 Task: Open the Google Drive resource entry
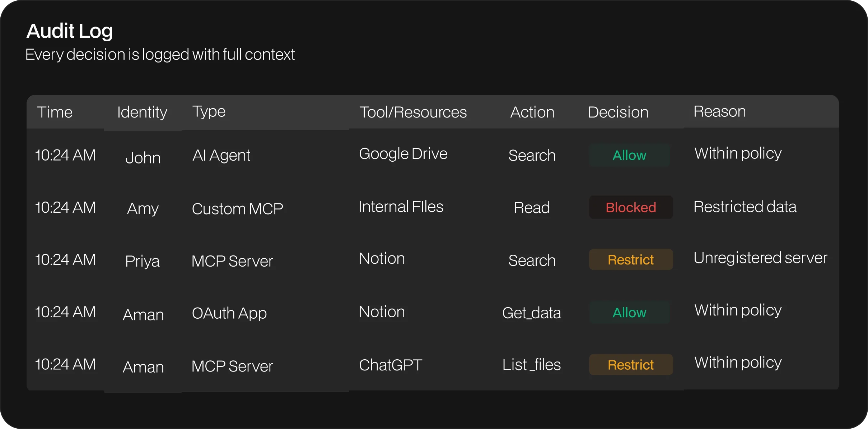403,153
